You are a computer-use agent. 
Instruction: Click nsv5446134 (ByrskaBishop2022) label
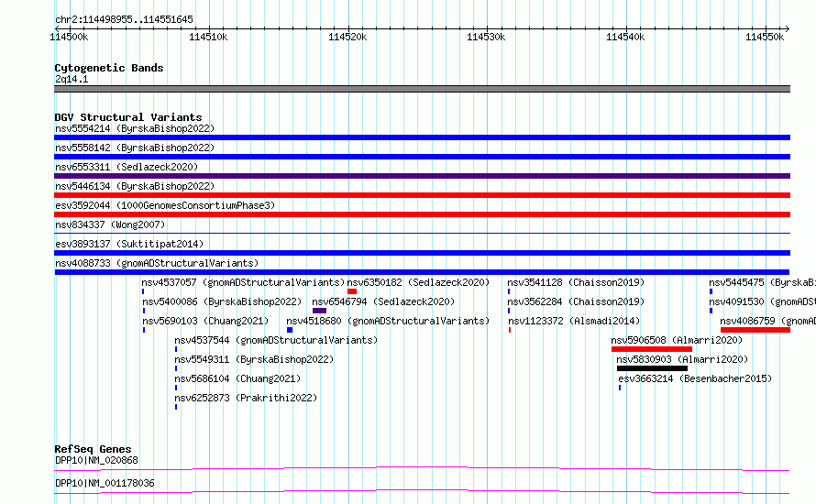[135, 186]
